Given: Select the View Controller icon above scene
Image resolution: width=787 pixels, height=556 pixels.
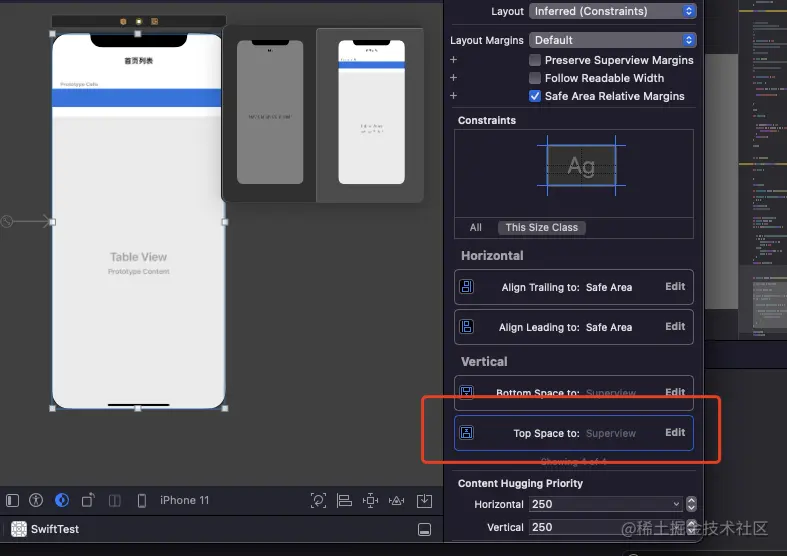Looking at the screenshot, I should [x=123, y=22].
